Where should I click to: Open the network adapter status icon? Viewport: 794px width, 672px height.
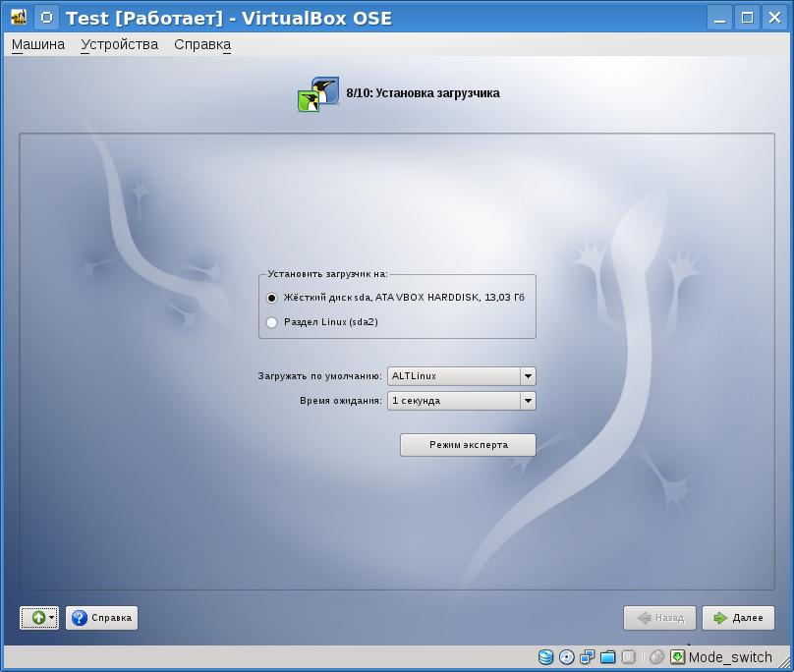pyautogui.click(x=588, y=657)
